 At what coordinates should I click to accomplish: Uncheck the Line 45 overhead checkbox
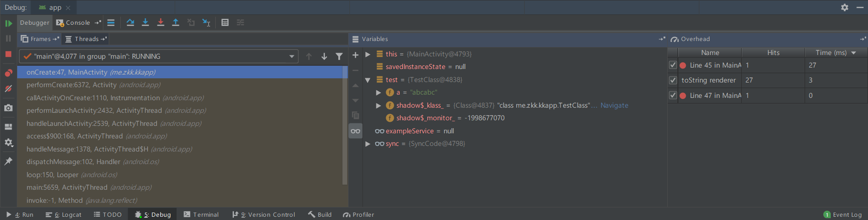click(673, 65)
